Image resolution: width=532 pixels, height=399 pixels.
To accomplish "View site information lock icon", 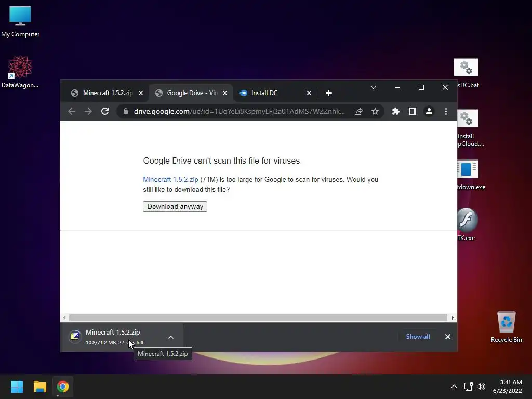I will pos(126,111).
